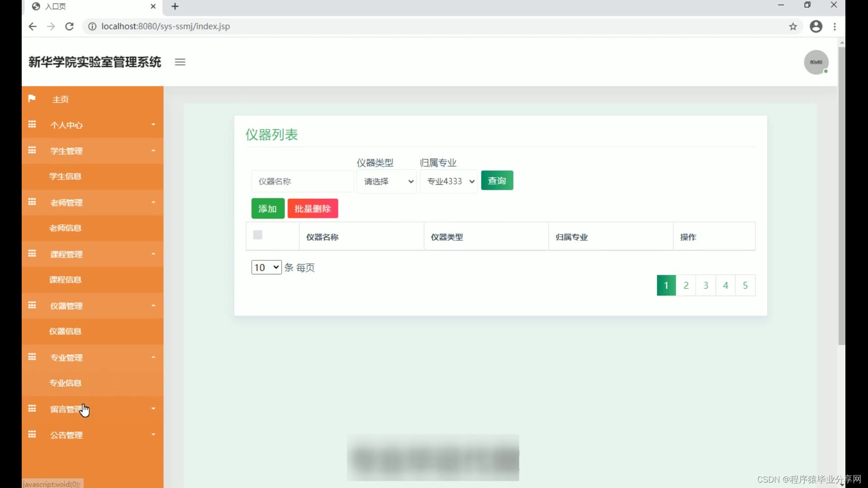Open the browser profile account icon

point(816,26)
